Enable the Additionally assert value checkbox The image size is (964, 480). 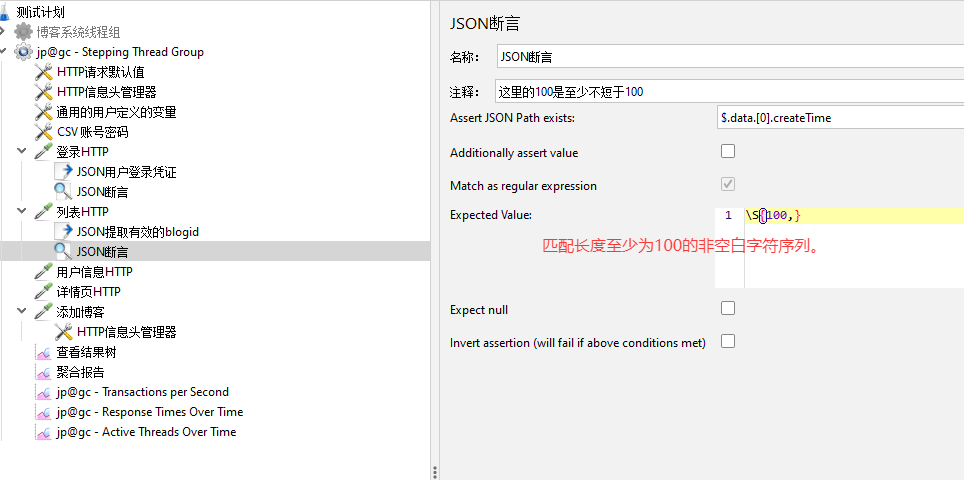(728, 151)
